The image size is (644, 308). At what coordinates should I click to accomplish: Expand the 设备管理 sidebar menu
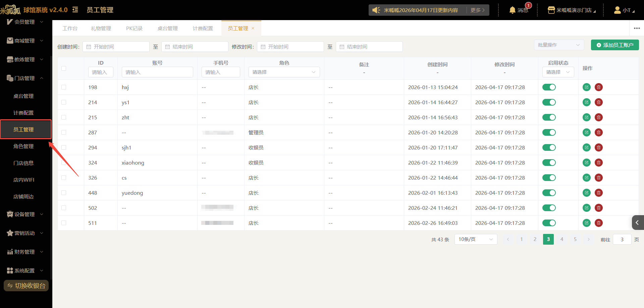pos(25,214)
